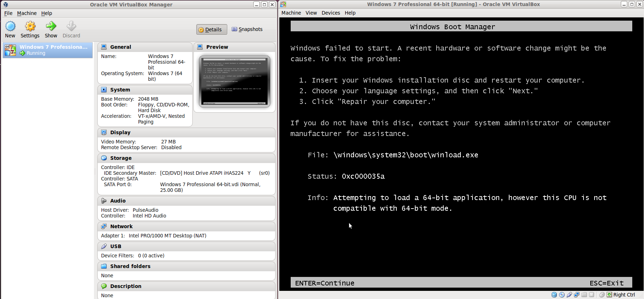The height and width of the screenshot is (299, 644).
Task: Open Help menu in the running VM window
Action: [x=350, y=13]
